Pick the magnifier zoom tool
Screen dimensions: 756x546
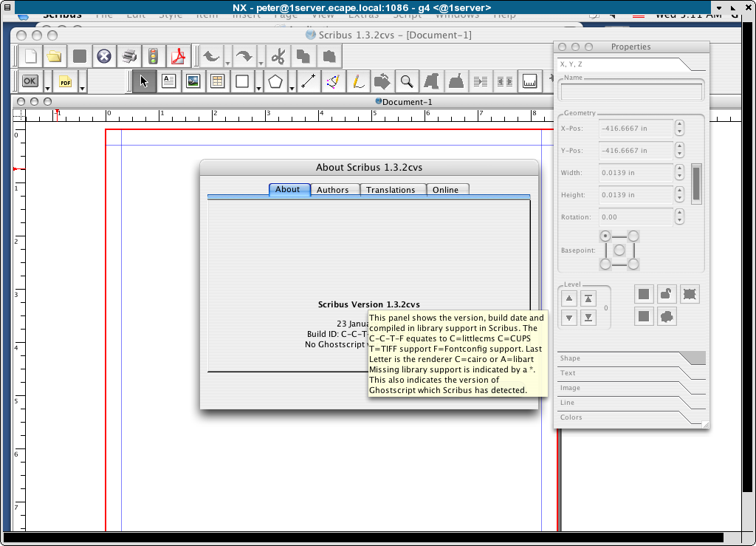tap(406, 81)
